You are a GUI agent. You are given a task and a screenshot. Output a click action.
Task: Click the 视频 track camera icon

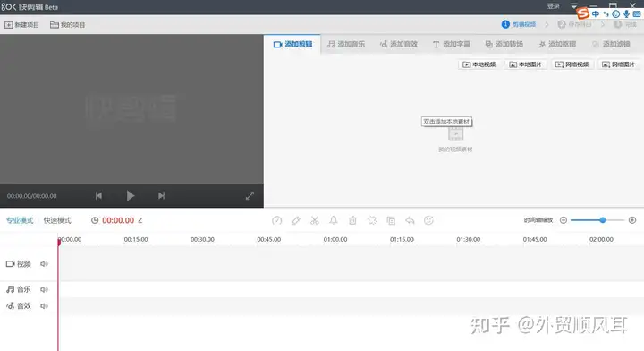click(x=10, y=264)
